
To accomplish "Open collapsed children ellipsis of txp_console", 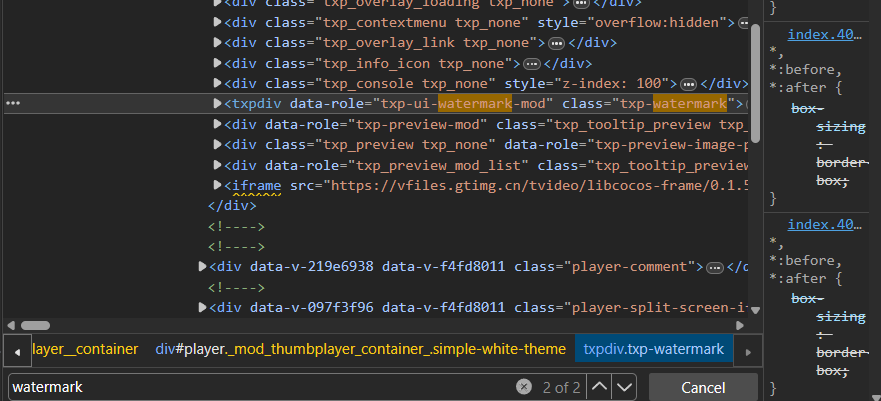I will [688, 84].
